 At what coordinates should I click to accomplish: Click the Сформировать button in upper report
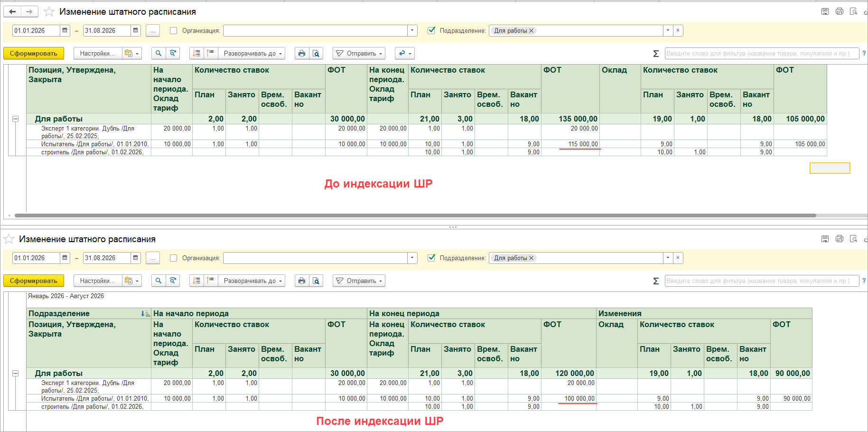pyautogui.click(x=34, y=53)
